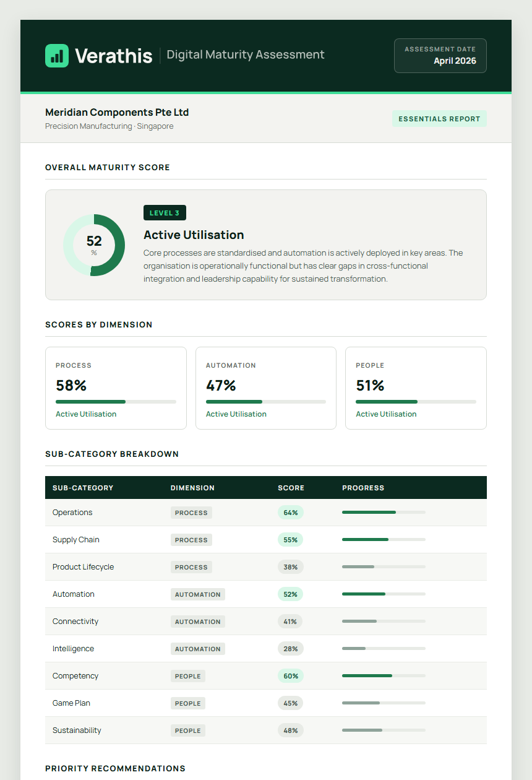The image size is (532, 780).
Task: Click the Meridian Components Pte Ltd name
Action: pyautogui.click(x=117, y=113)
